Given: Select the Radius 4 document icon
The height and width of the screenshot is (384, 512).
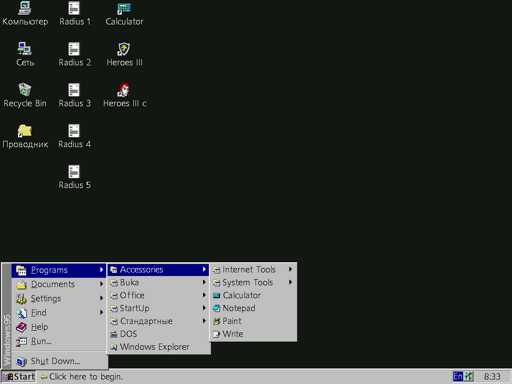Looking at the screenshot, I should click(74, 137).
